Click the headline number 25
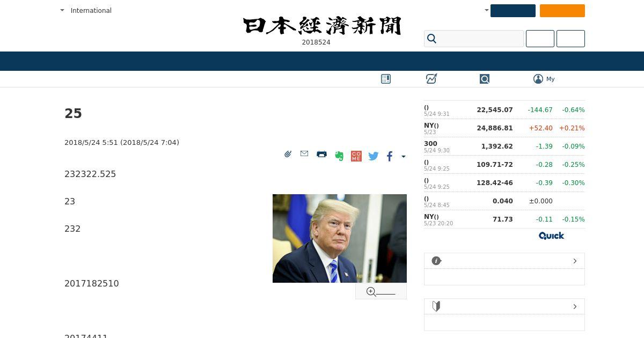Viewport: 644px width, 338px height. coord(73,113)
